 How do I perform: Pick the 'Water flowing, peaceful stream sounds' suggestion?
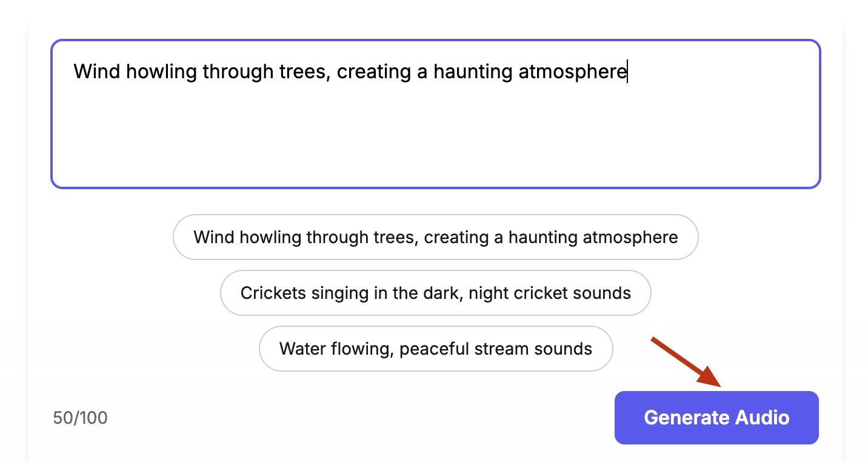(435, 349)
